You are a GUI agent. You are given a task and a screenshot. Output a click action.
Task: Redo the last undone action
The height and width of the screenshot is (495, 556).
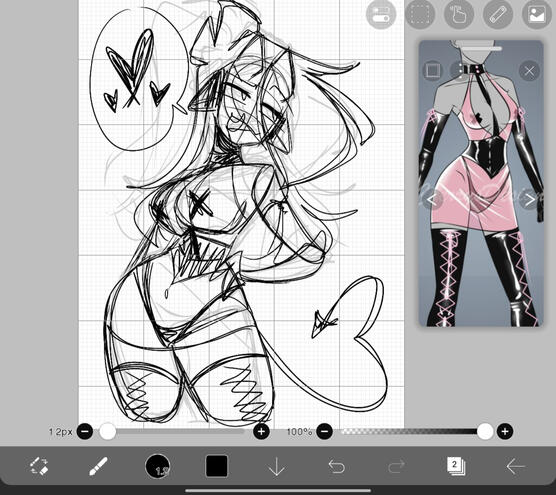coord(396,466)
